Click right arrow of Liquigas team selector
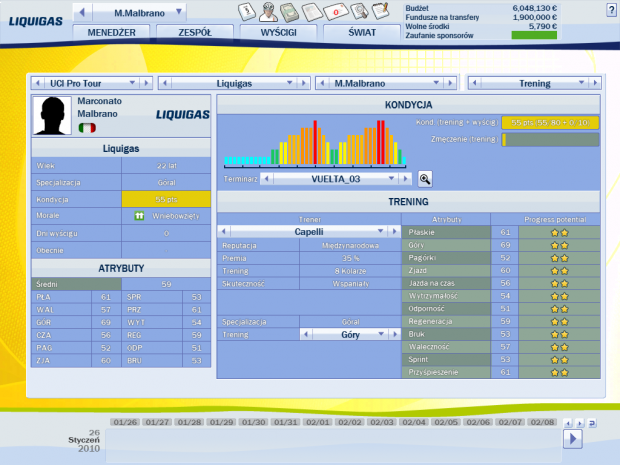This screenshot has height=465, width=620. 304,83
